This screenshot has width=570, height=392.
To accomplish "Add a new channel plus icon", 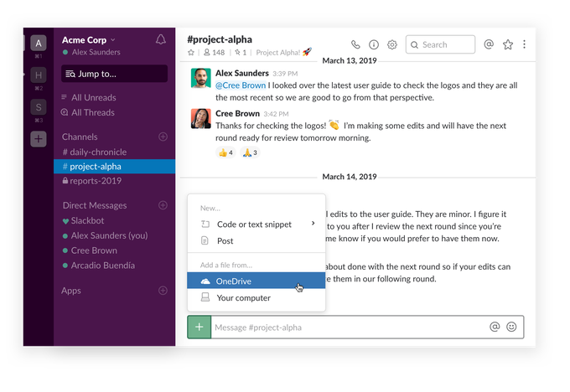I will point(163,137).
